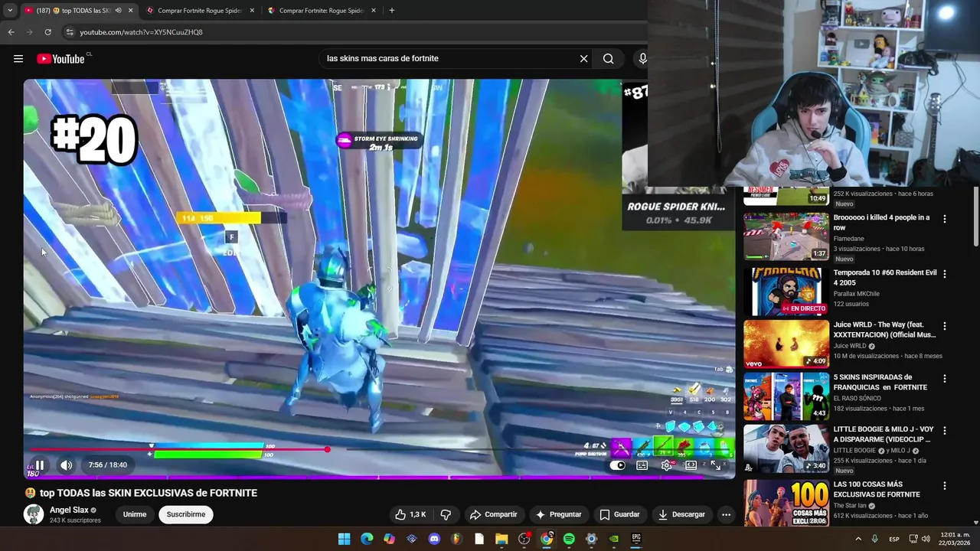Open options for Brooooo i killed video

pyautogui.click(x=944, y=219)
